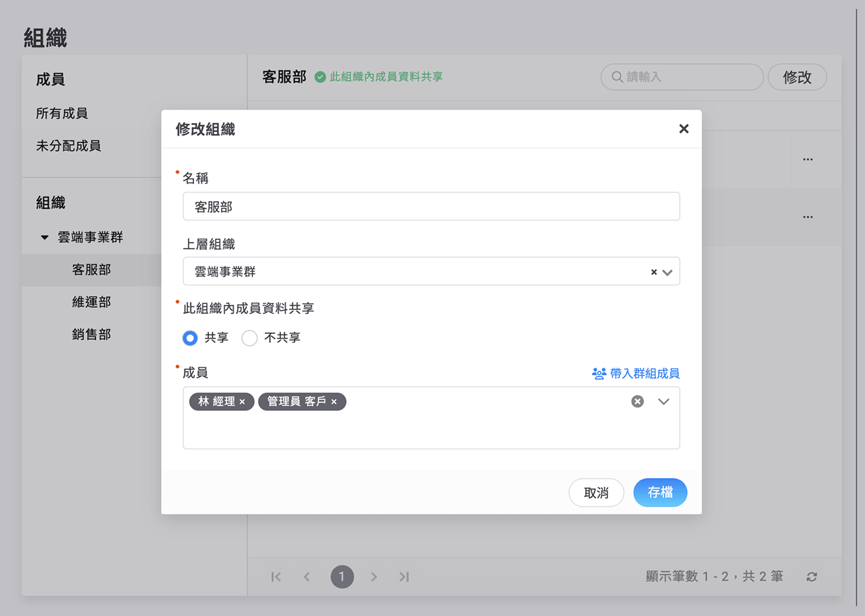Jump to last page with pagination icon
Screen dimensions: 865x616
[x=404, y=576]
